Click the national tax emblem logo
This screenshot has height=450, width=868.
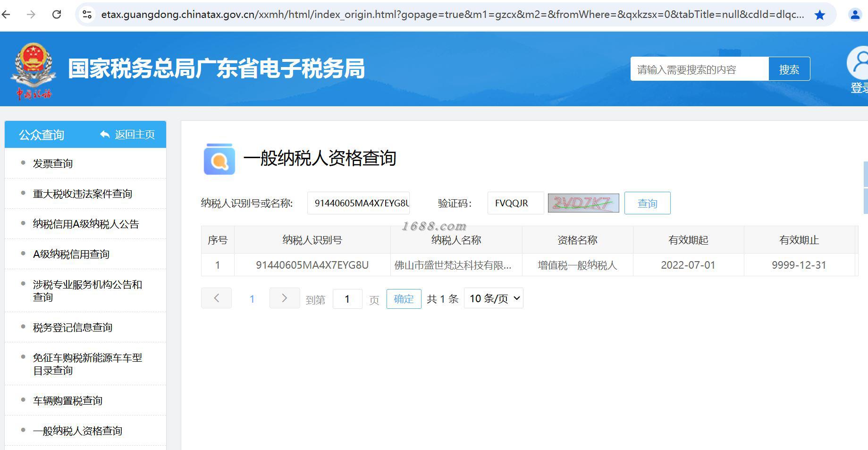[33, 71]
